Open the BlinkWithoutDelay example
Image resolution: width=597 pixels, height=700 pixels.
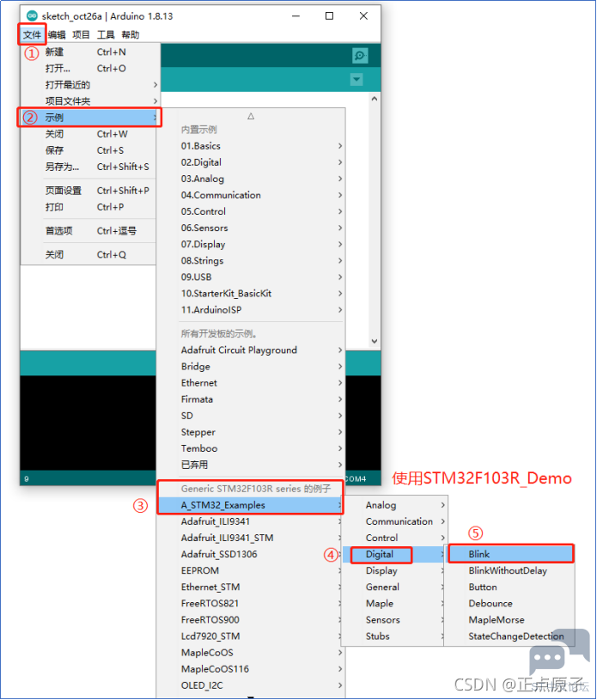click(x=510, y=570)
